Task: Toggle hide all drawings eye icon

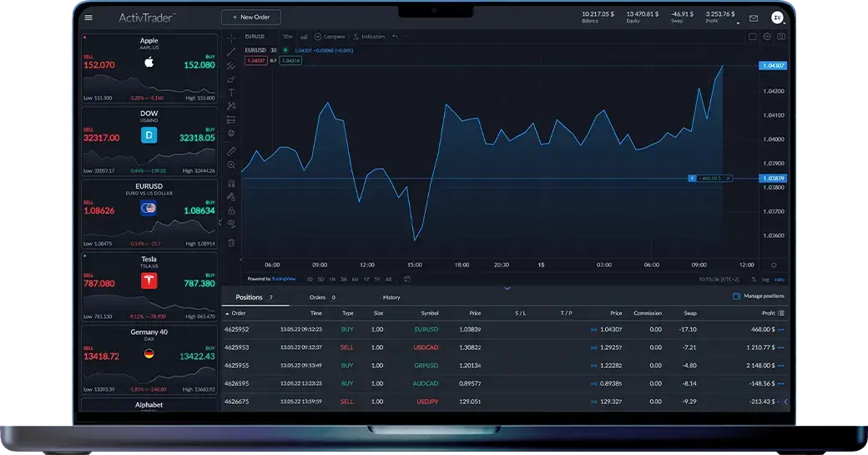Action: tap(231, 225)
